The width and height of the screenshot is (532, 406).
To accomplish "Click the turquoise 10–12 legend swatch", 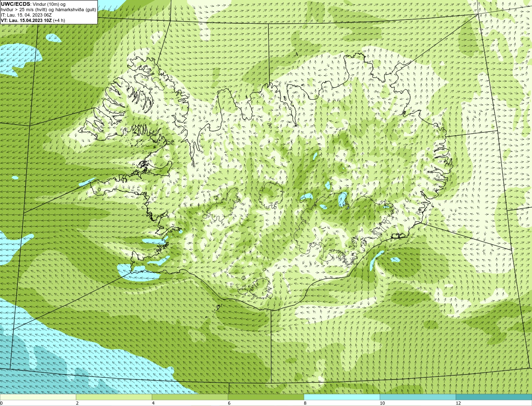I will [418, 397].
